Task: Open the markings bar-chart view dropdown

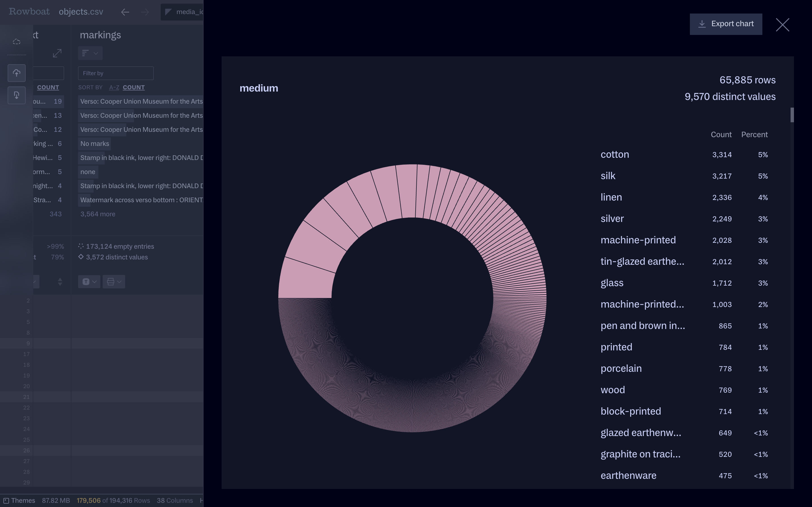Action: pos(90,53)
